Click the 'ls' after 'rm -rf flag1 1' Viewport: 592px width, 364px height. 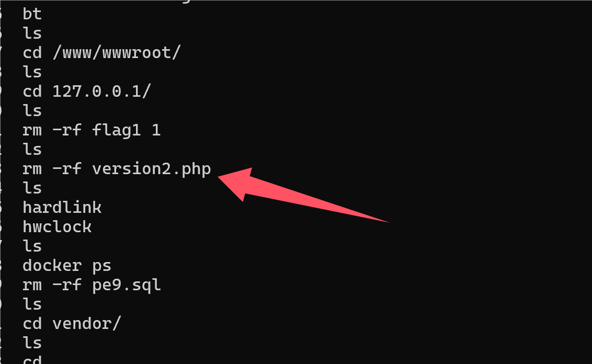click(x=32, y=150)
